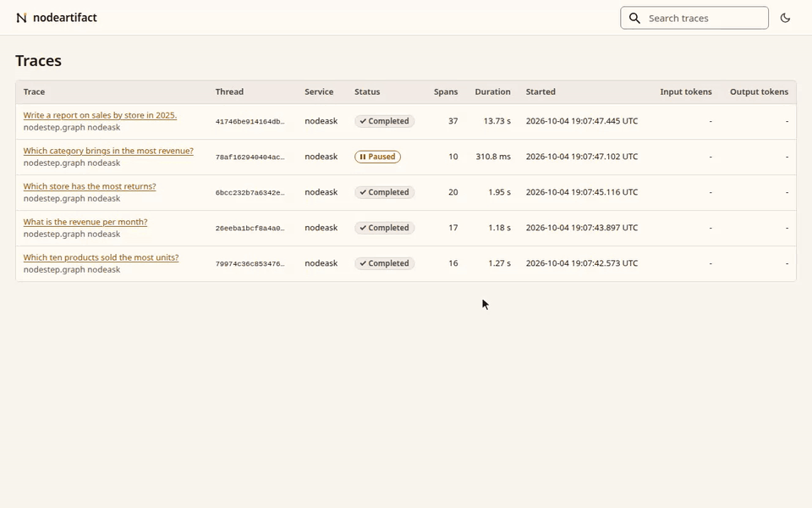Click the Output tokens column header
This screenshot has width=812, height=508.
coord(760,91)
